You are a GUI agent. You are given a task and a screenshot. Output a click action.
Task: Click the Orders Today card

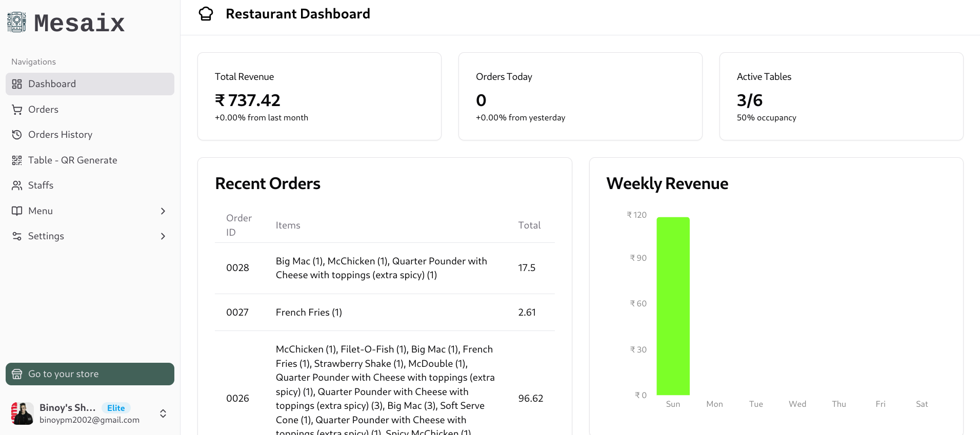(581, 96)
